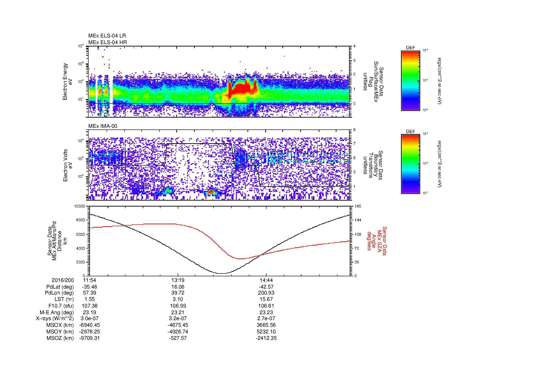Click the red hotspot in the IMA spectrogram
The height and width of the screenshot is (392, 555).
[211, 192]
